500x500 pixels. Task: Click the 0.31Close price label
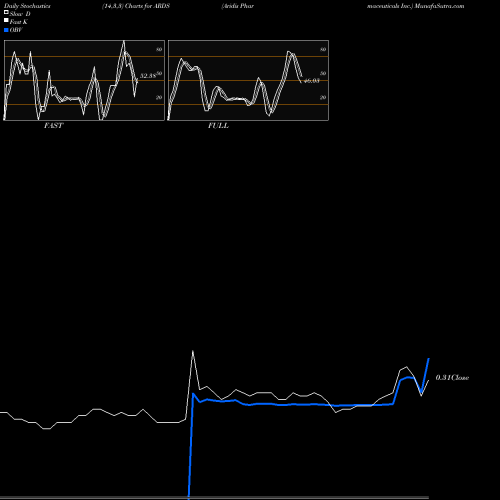[x=452, y=378]
